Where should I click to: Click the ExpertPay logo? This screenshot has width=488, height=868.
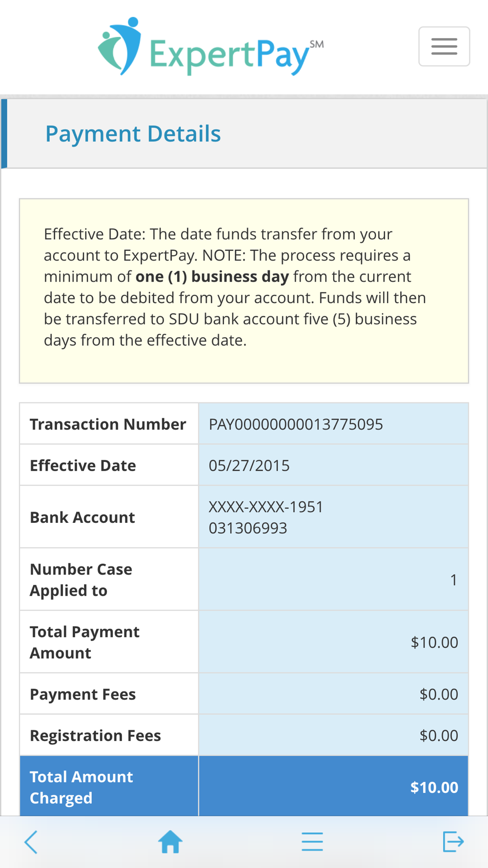[x=211, y=47]
